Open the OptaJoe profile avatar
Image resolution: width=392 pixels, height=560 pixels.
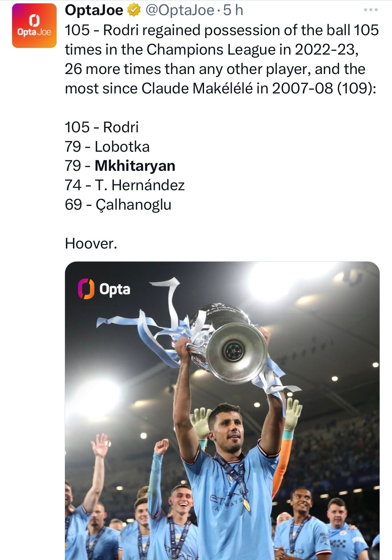pyautogui.click(x=34, y=26)
